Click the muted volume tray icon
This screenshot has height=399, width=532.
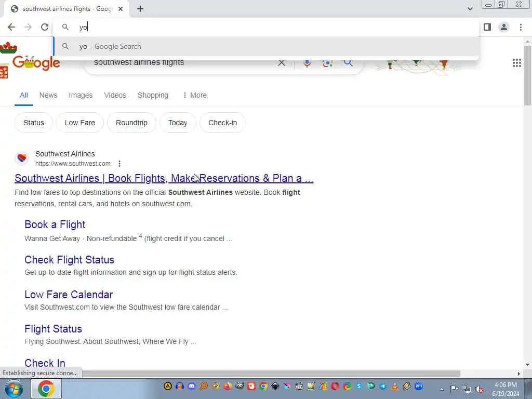480,389
